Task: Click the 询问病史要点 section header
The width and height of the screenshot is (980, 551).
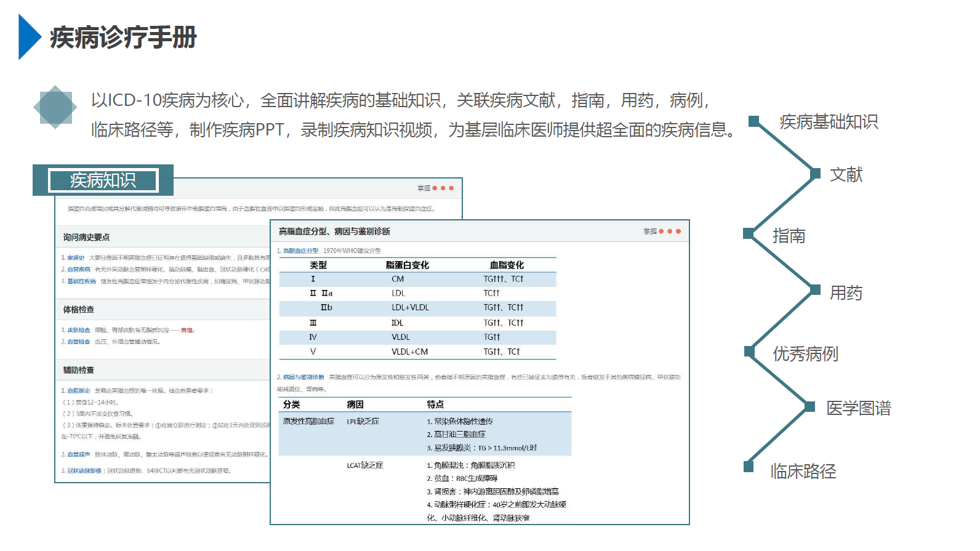Action: coord(86,237)
